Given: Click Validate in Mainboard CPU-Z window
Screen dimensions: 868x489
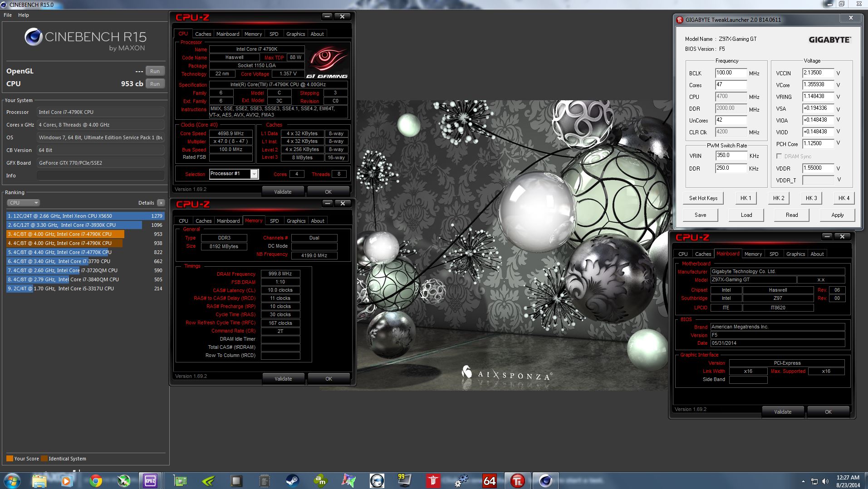Looking at the screenshot, I should [x=782, y=412].
